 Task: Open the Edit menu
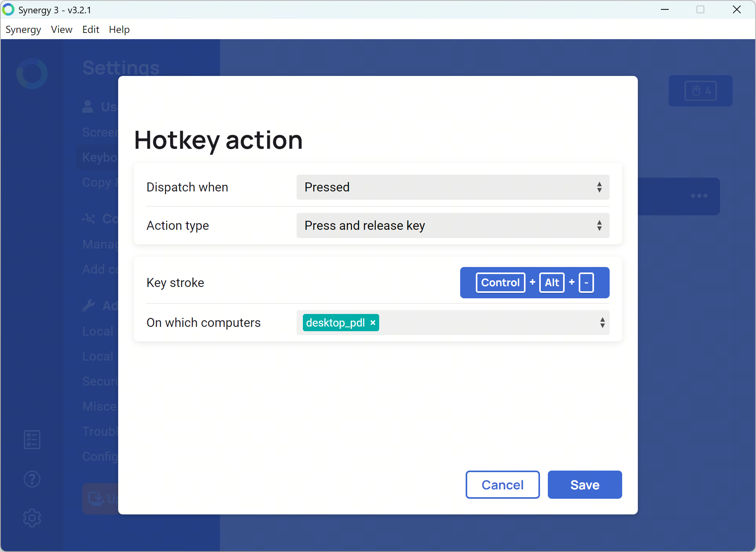point(90,30)
